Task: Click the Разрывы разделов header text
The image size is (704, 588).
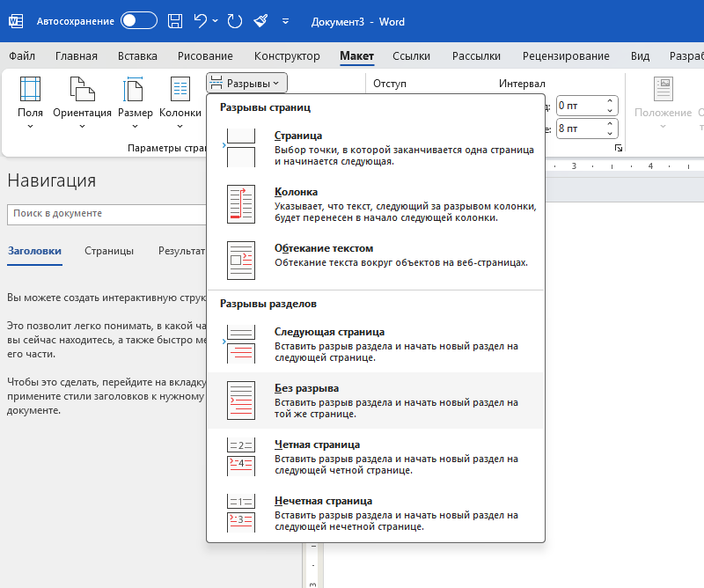Action: tap(268, 304)
